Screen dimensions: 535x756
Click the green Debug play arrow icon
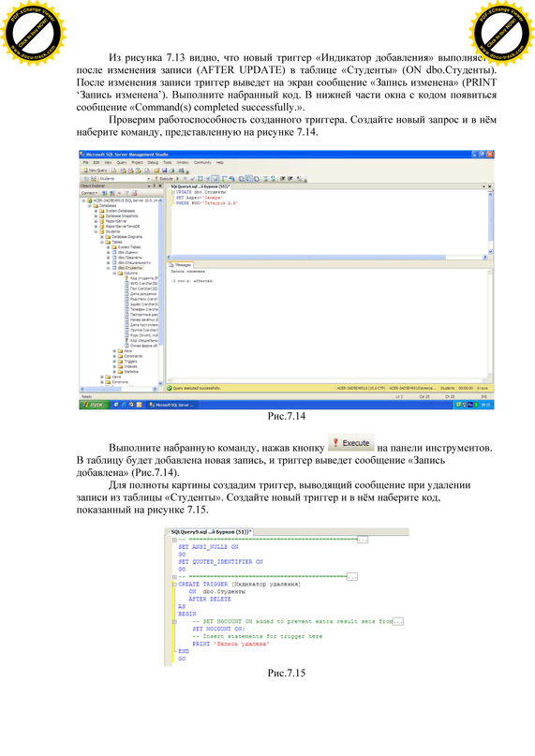click(x=179, y=178)
